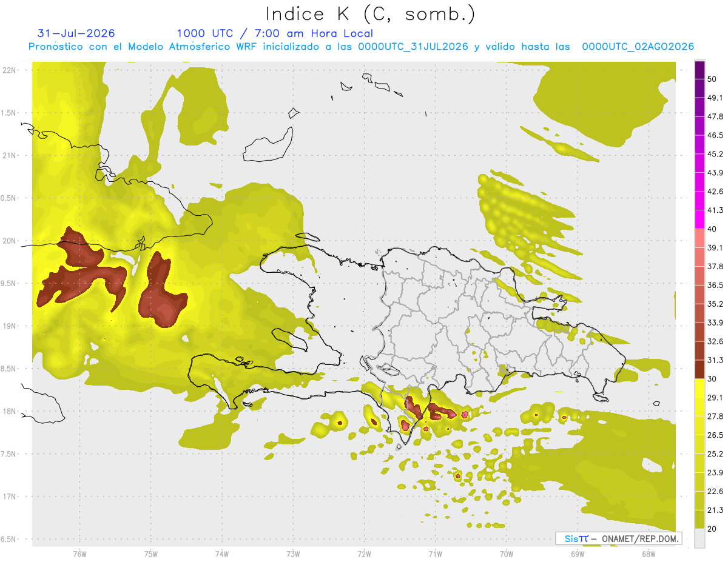The width and height of the screenshot is (728, 562).
Task: Click the '71W' longitude axis label
Action: tap(435, 554)
